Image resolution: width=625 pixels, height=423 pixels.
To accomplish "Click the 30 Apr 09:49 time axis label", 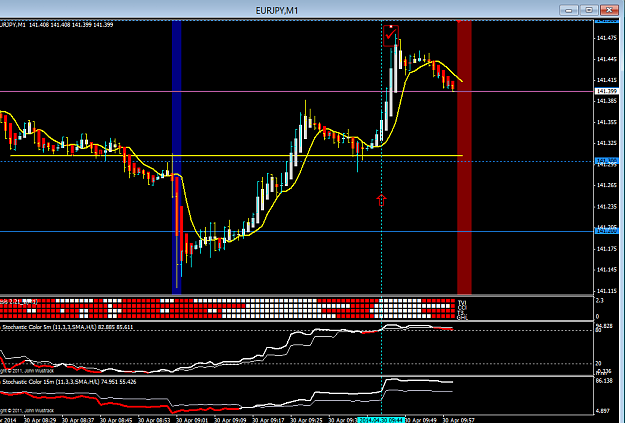I will [x=421, y=420].
